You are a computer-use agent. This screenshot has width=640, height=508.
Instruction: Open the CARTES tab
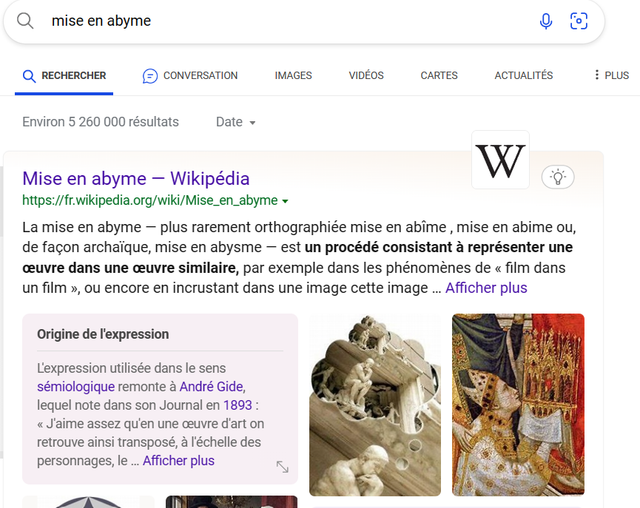point(439,75)
